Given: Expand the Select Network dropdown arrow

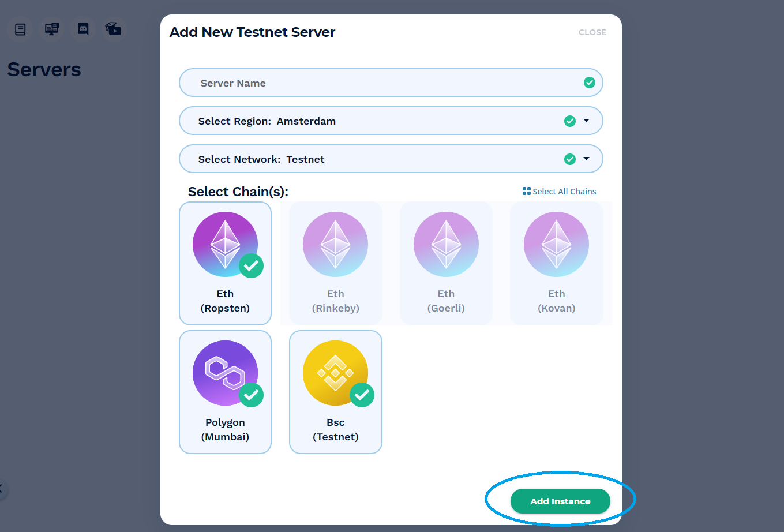Looking at the screenshot, I should click(x=587, y=159).
